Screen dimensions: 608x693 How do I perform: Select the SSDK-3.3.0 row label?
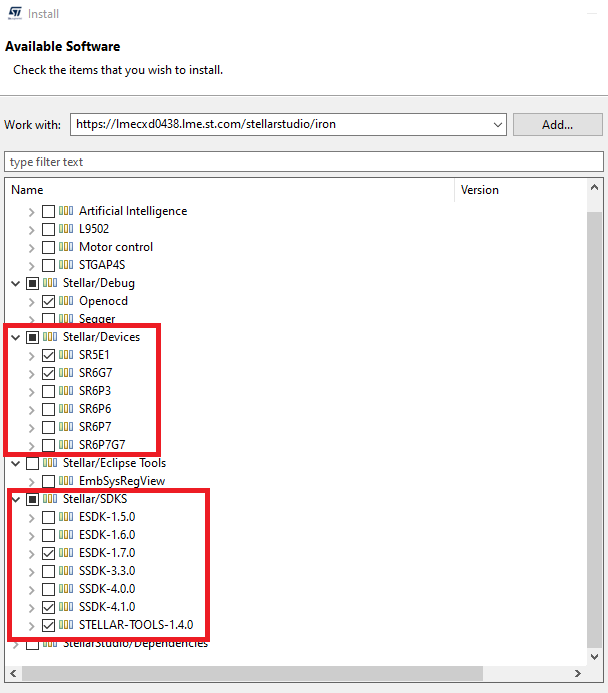coord(107,571)
